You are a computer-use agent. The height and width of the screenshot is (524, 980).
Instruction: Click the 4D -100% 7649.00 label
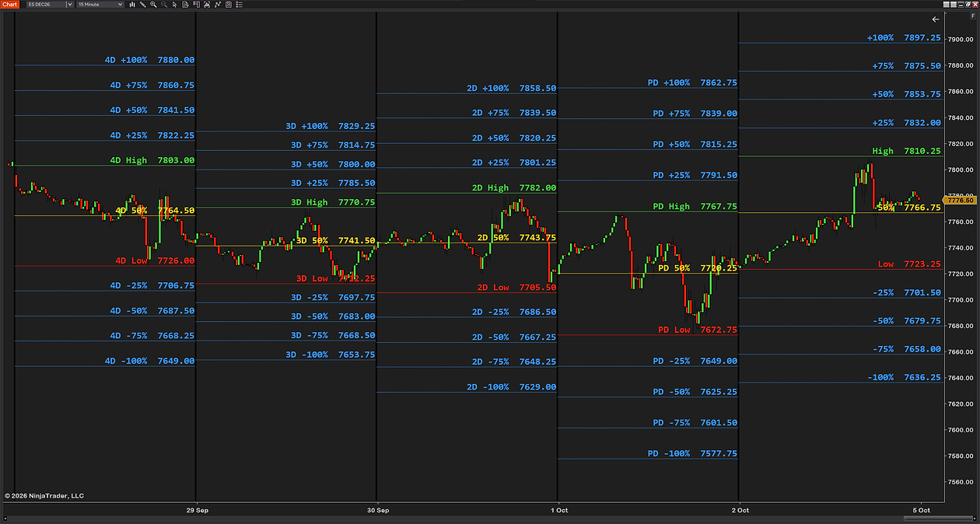[x=149, y=361]
